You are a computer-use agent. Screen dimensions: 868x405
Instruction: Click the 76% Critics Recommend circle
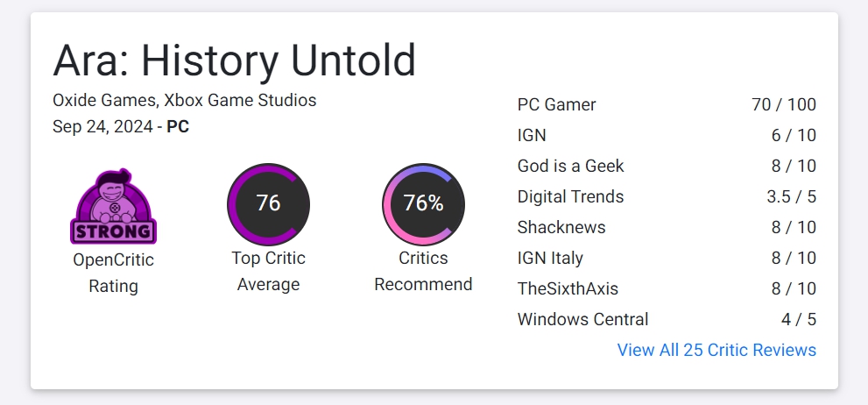(x=423, y=204)
